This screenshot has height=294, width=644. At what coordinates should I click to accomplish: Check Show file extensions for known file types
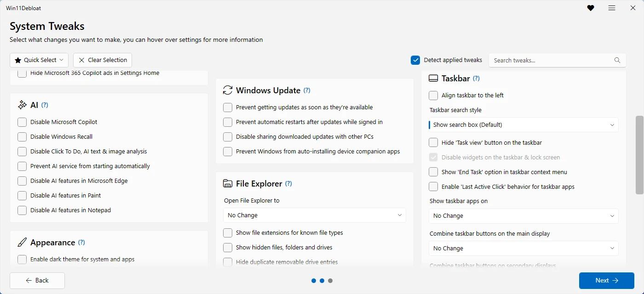tap(228, 232)
